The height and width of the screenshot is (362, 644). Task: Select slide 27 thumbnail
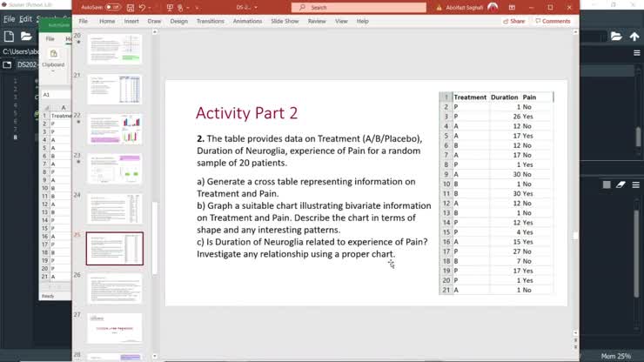pos(115,328)
